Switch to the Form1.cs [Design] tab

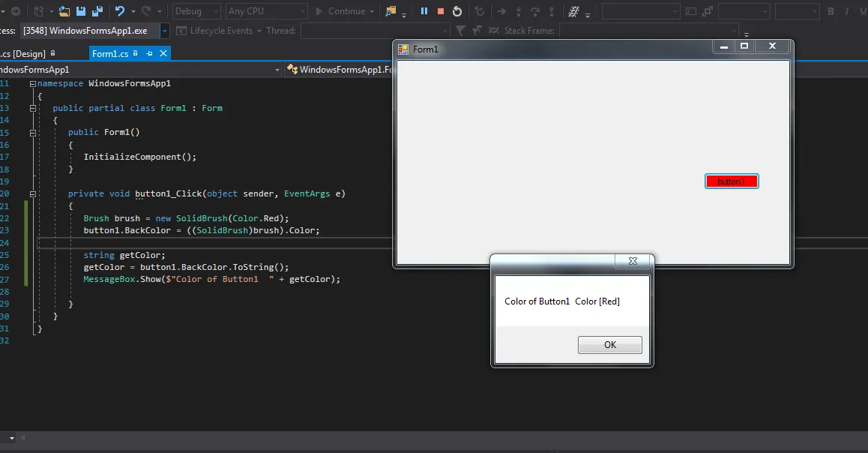22,54
